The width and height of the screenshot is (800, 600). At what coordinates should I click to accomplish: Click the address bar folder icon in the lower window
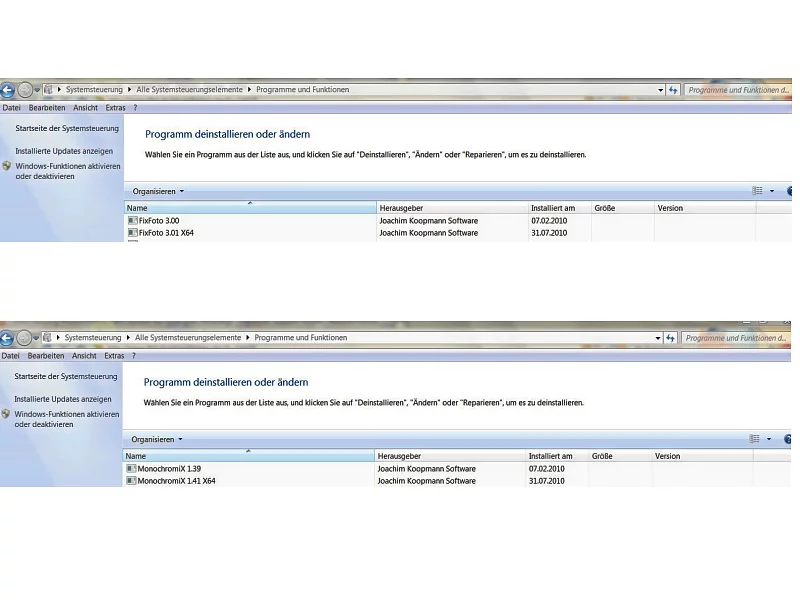47,337
